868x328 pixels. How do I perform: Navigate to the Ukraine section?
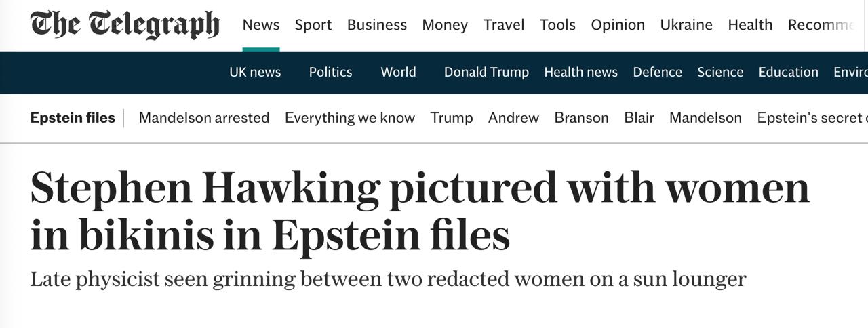point(686,25)
